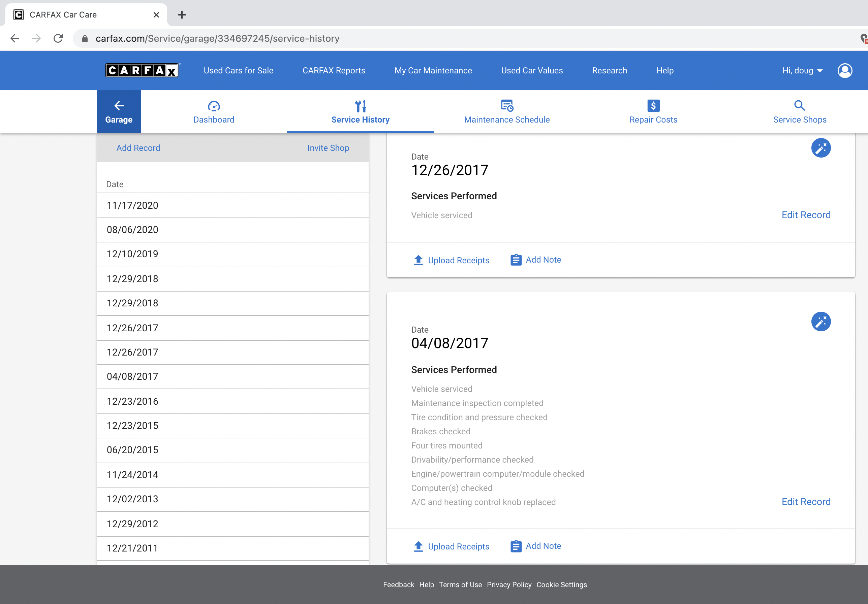Open Used Cars for Sale menu
The width and height of the screenshot is (868, 604).
(238, 71)
